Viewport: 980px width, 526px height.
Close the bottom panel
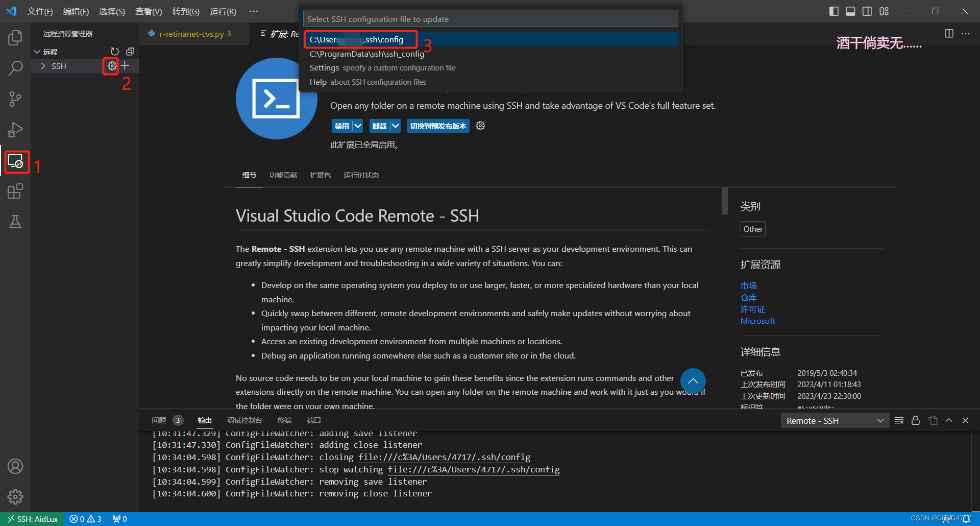click(x=965, y=420)
